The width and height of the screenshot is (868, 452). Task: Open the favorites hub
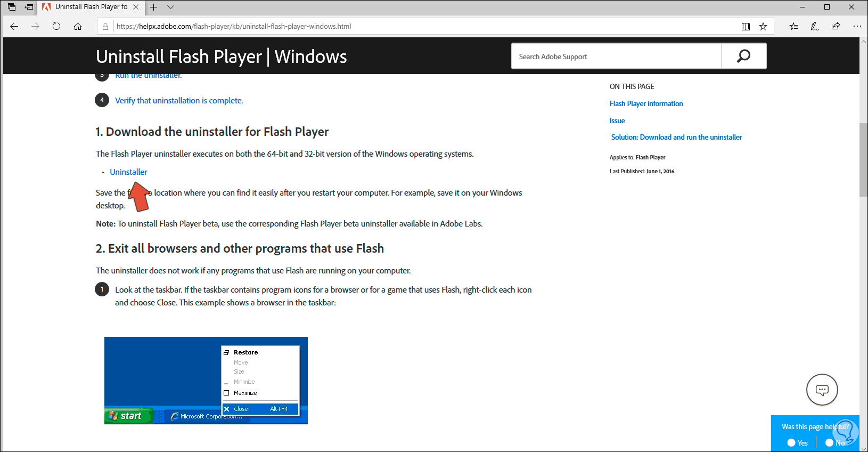click(x=793, y=26)
